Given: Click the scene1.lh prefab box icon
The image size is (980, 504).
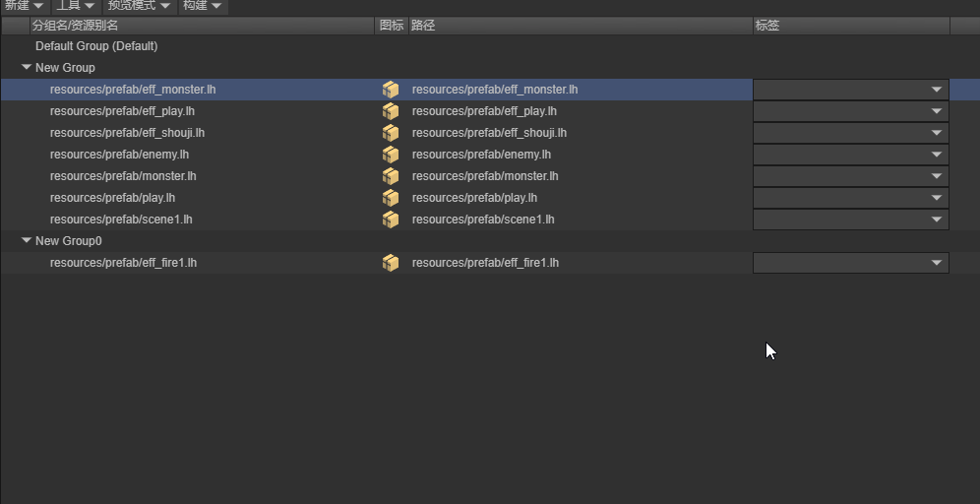Looking at the screenshot, I should coord(391,220).
